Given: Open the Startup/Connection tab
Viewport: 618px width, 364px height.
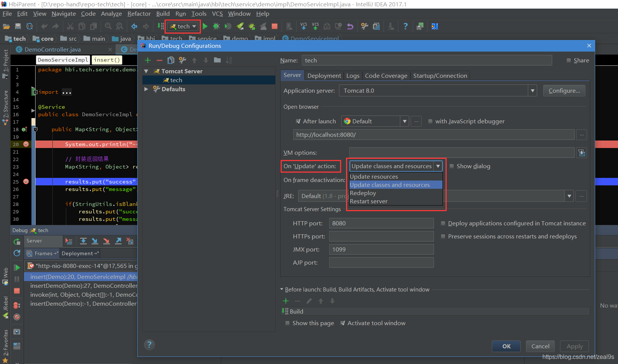Looking at the screenshot, I should coord(440,75).
